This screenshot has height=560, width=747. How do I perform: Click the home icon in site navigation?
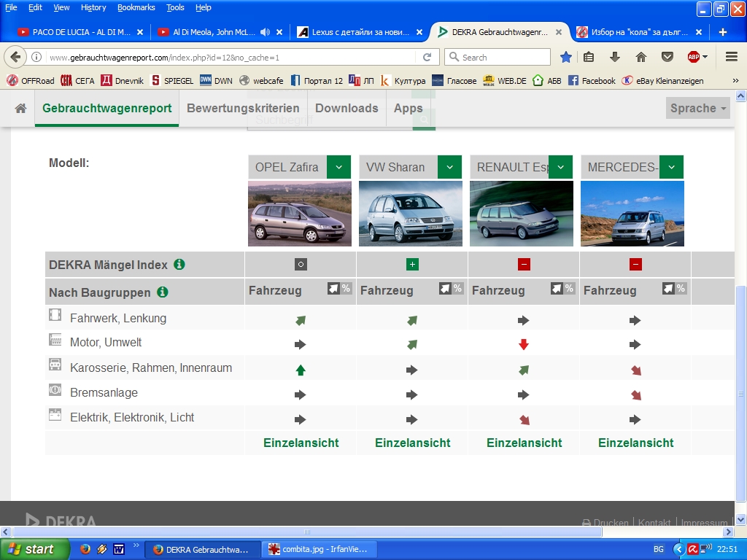[20, 109]
